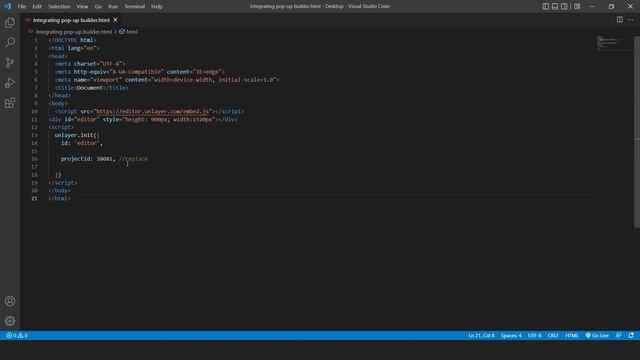Open the Run menu
This screenshot has width=640, height=360.
(113, 7)
